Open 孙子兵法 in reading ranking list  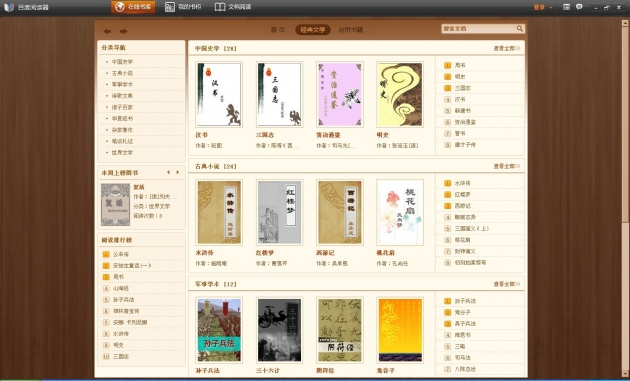click(x=123, y=299)
